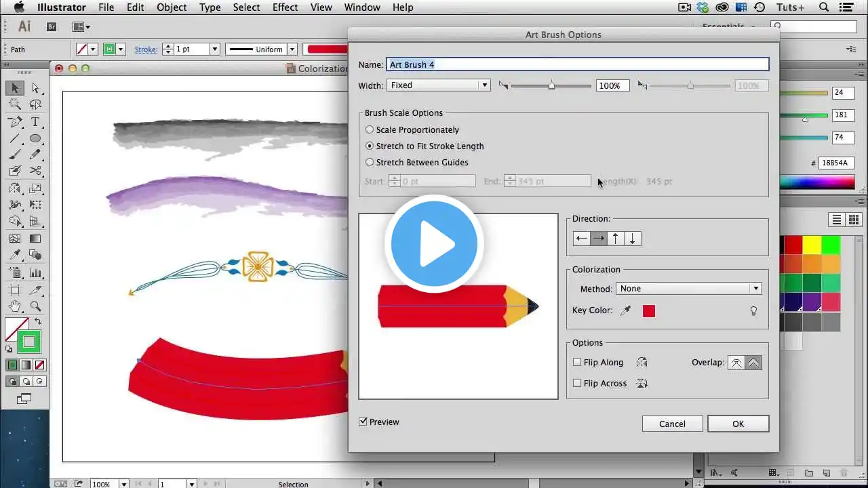Select the Magic Wand tool
The height and width of the screenshot is (488, 868).
pyautogui.click(x=15, y=104)
